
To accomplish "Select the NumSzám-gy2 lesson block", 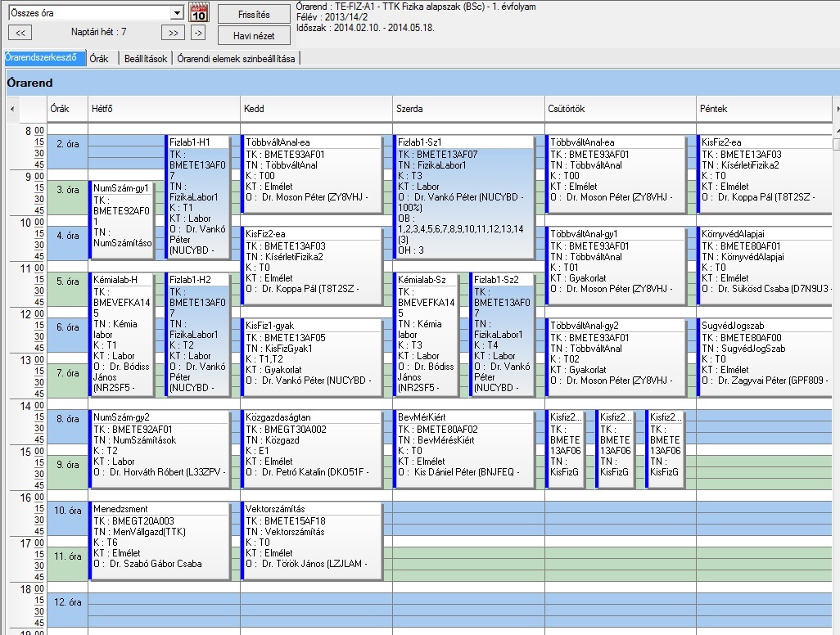I will click(x=160, y=448).
